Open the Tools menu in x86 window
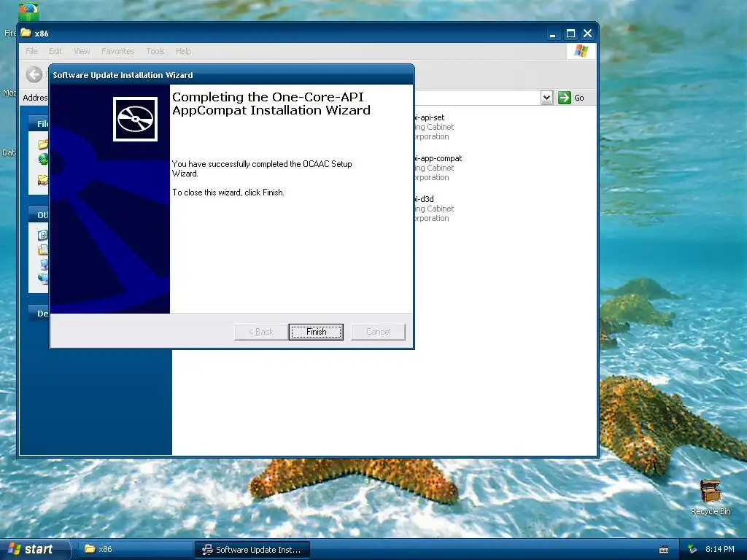 click(155, 51)
